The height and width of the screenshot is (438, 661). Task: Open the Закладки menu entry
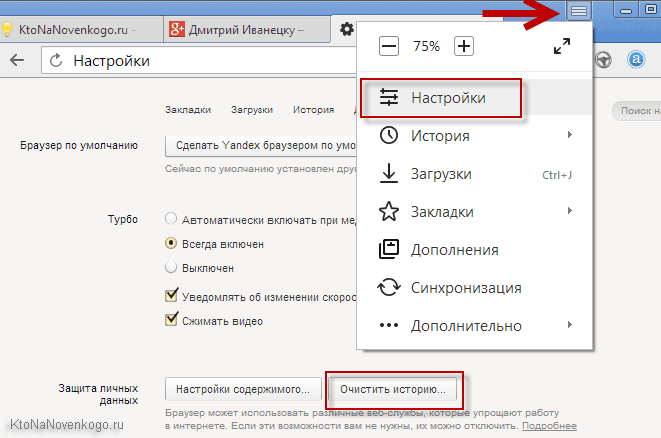coord(475,212)
